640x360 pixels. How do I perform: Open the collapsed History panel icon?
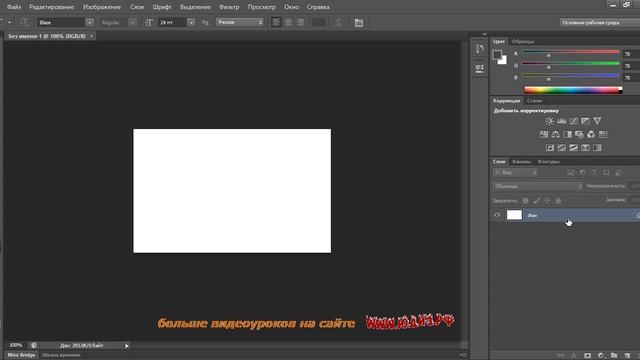(480, 49)
